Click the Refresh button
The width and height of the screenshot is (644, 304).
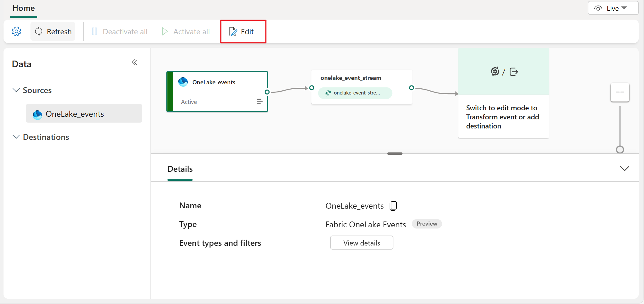tap(53, 31)
